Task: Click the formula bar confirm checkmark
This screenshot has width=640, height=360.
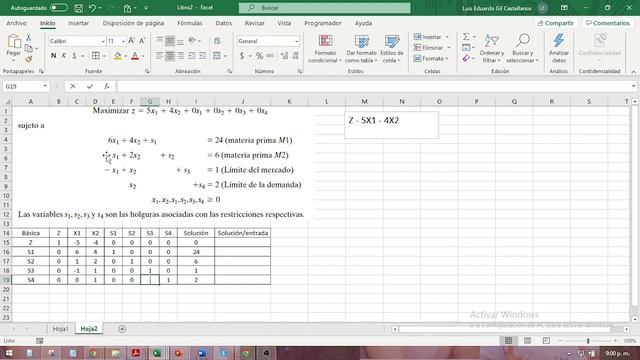Action: tap(90, 87)
